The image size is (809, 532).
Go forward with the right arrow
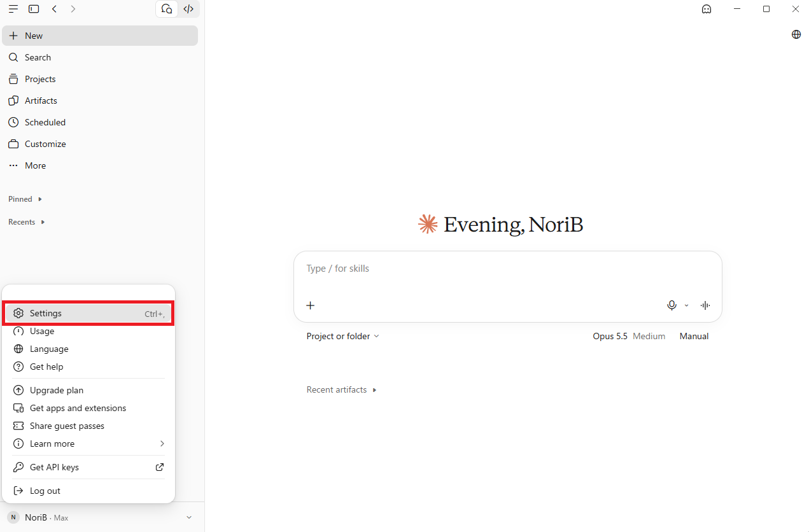pyautogui.click(x=73, y=9)
